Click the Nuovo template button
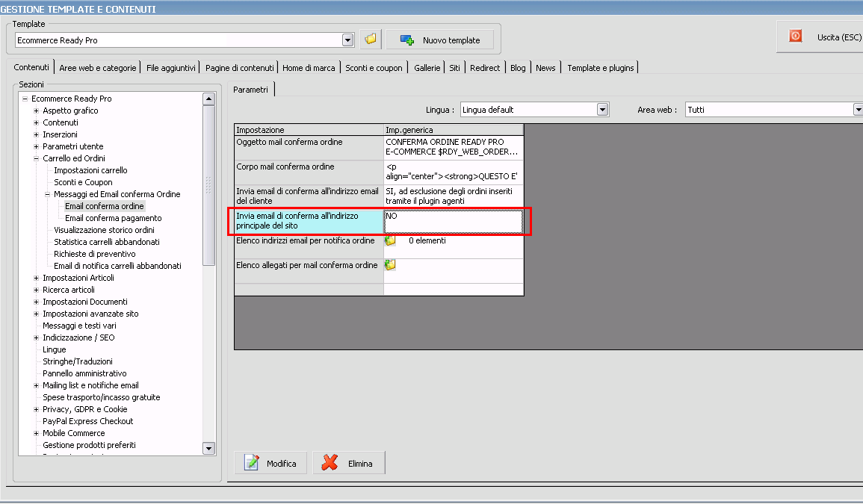Screen dimensions: 863x504 click(x=440, y=40)
